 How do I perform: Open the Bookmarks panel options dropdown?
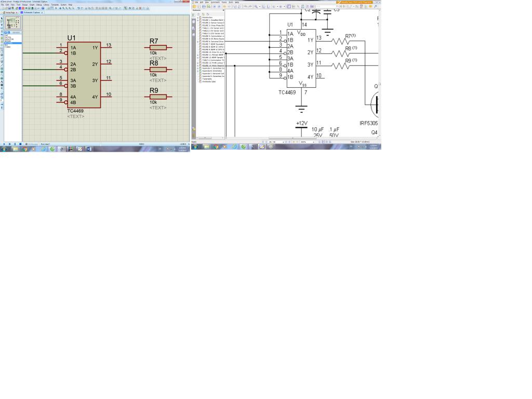tap(223, 10)
